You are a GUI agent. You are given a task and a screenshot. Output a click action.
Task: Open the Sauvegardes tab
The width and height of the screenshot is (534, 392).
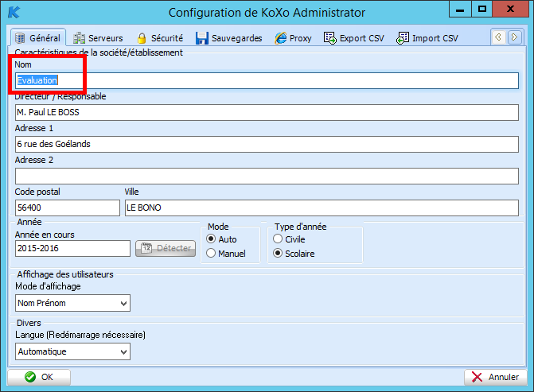pyautogui.click(x=229, y=38)
